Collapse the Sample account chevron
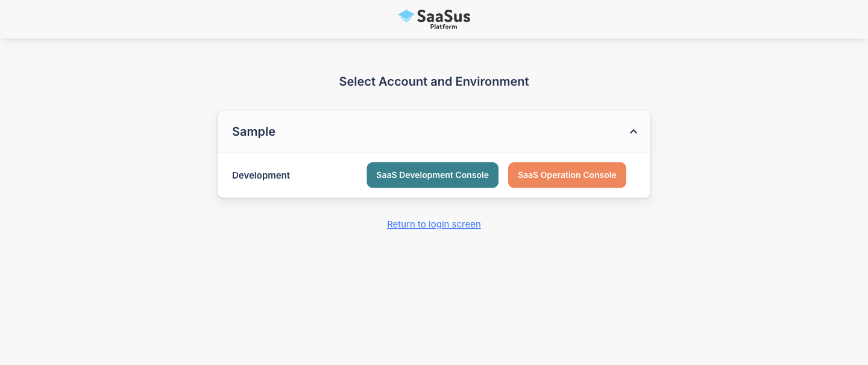Screen dimensions: 868x365 click(x=634, y=132)
